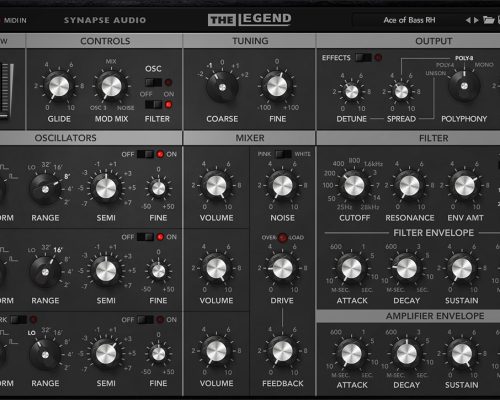Toggle the FILTER modulation switch in Controls
Viewport: 500px width, 400px height.
[x=154, y=105]
